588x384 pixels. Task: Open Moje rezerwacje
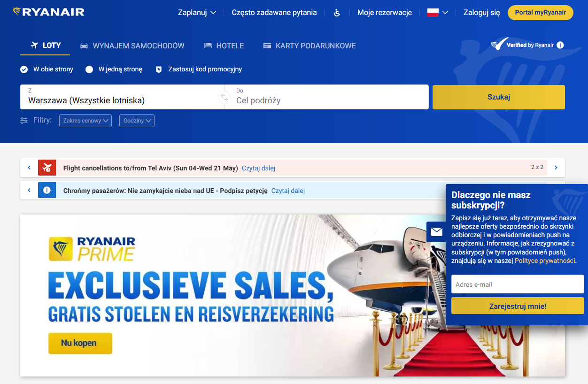pos(385,13)
